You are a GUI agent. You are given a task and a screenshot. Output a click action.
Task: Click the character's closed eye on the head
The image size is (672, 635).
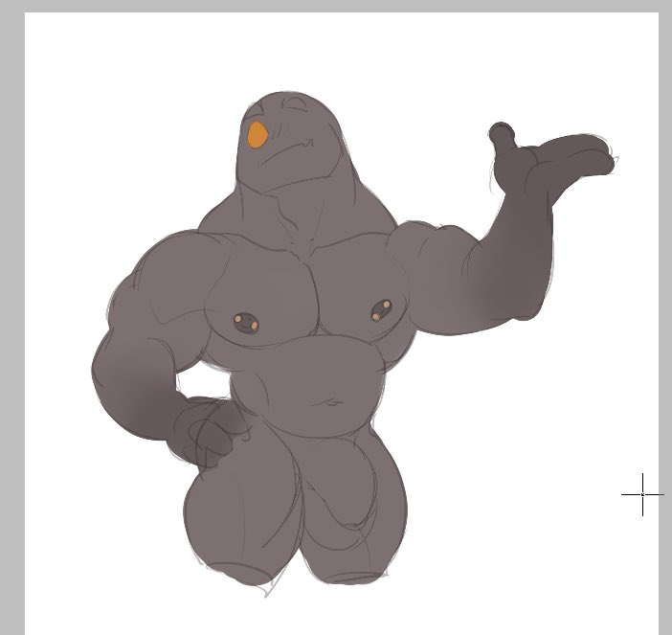296,102
